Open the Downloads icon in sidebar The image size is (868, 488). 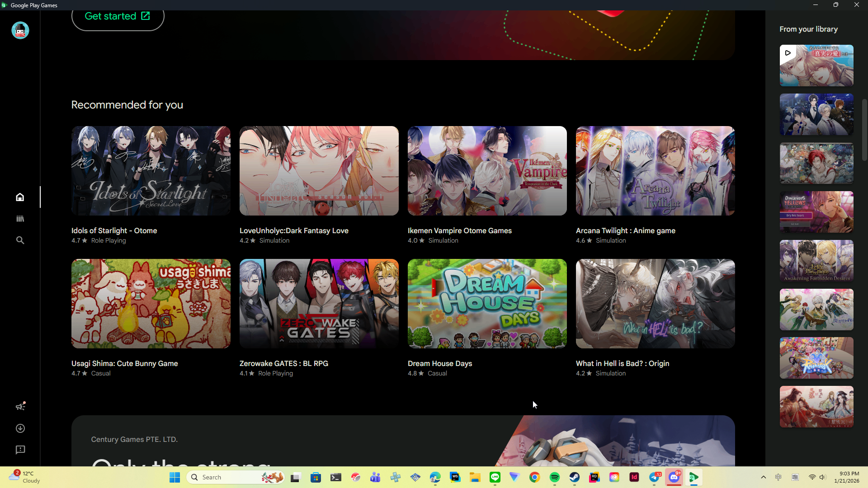coord(20,428)
